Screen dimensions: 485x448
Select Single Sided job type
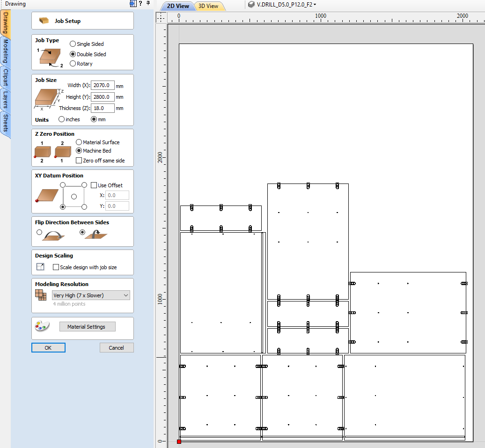point(73,44)
